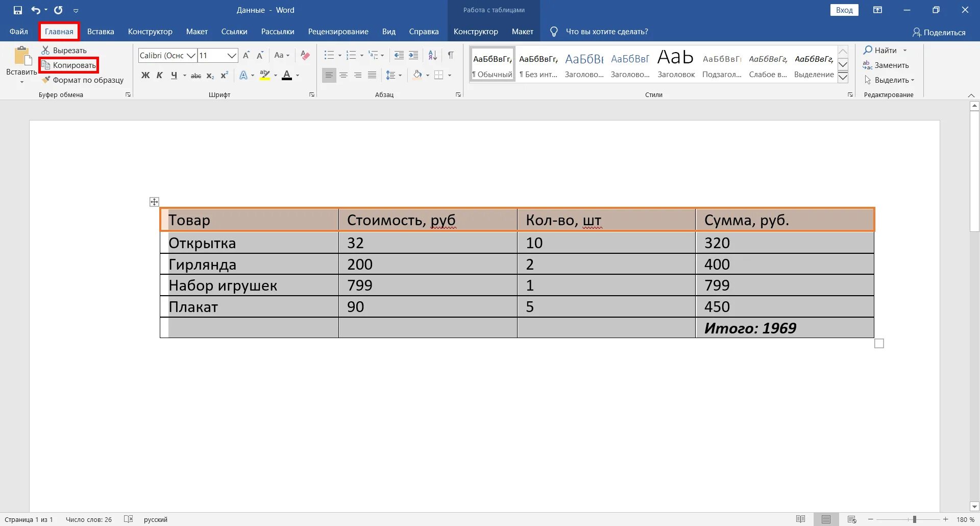The width and height of the screenshot is (980, 526).
Task: Increase paragraph indent
Action: coord(413,55)
